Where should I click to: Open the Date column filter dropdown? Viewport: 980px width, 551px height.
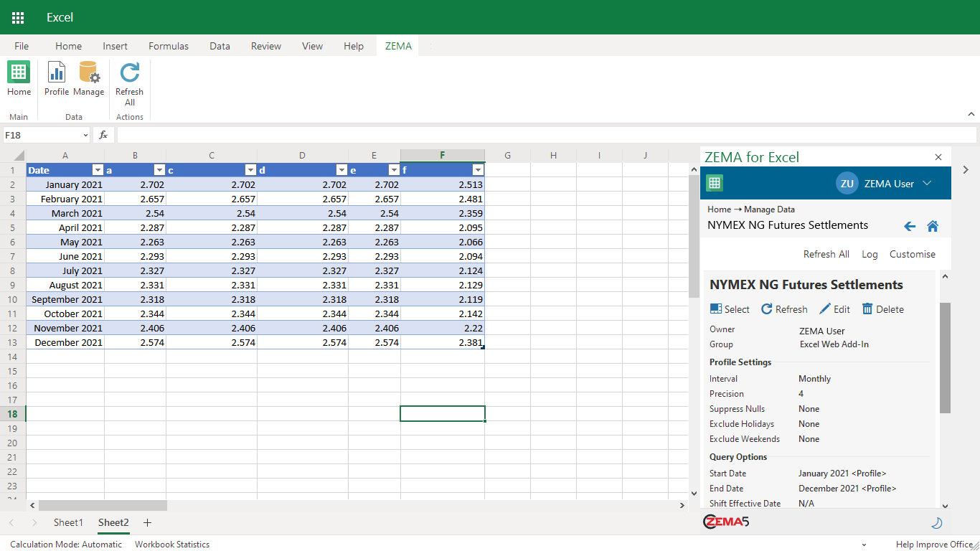click(x=98, y=170)
